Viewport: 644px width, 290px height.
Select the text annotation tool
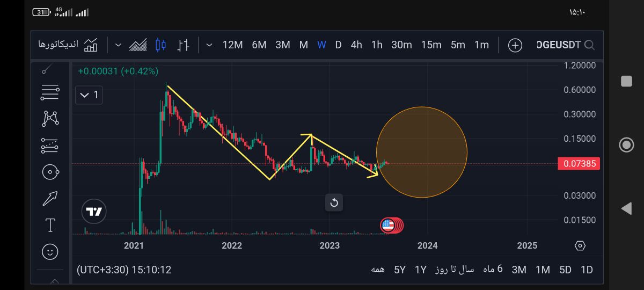[x=50, y=225]
